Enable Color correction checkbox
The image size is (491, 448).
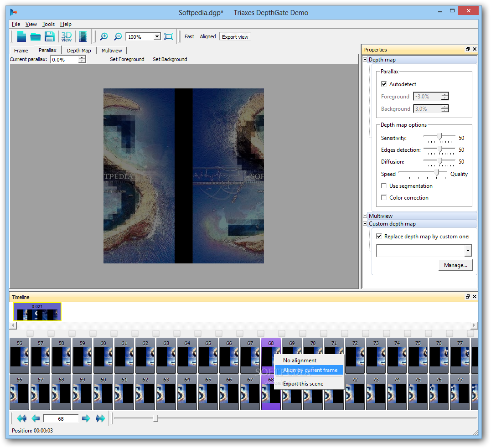(x=384, y=197)
